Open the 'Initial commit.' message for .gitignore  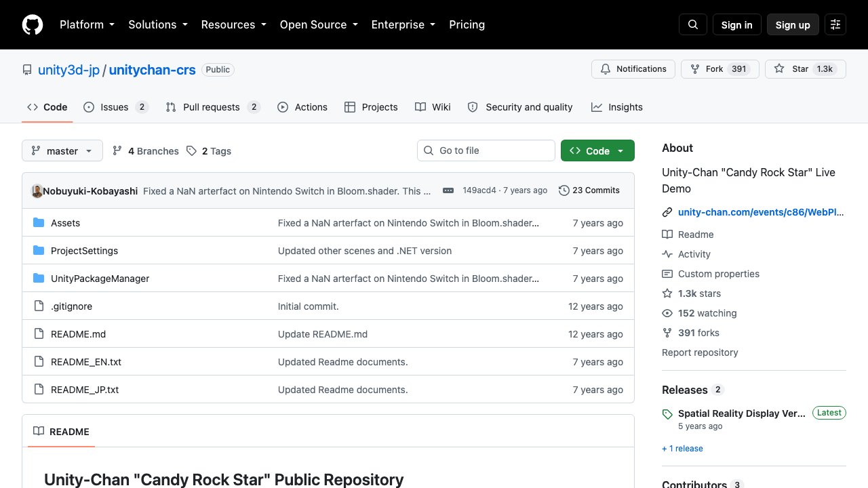309,306
